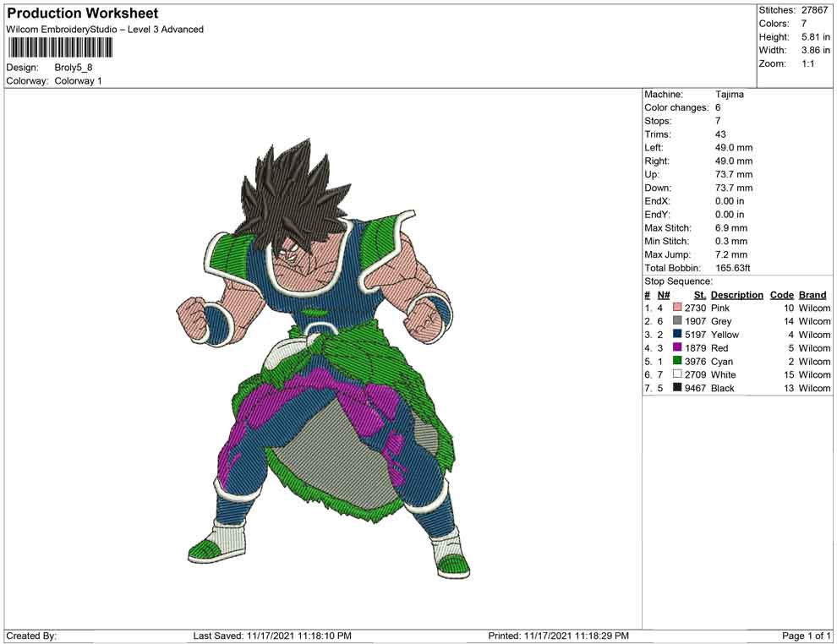Click the Black thread color swatch
837x644 pixels.
click(x=677, y=387)
